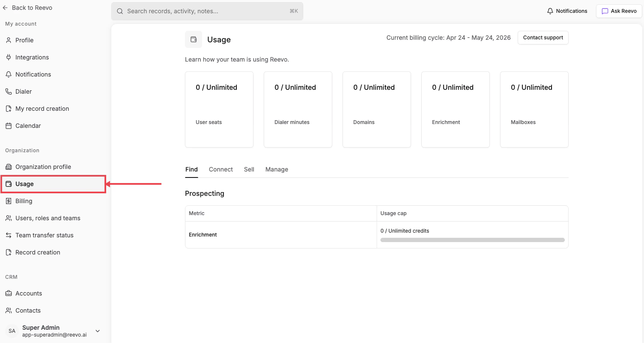Click the '0 / Unlimited credits' text
Viewport: 644px width, 343px height.
[x=405, y=231]
